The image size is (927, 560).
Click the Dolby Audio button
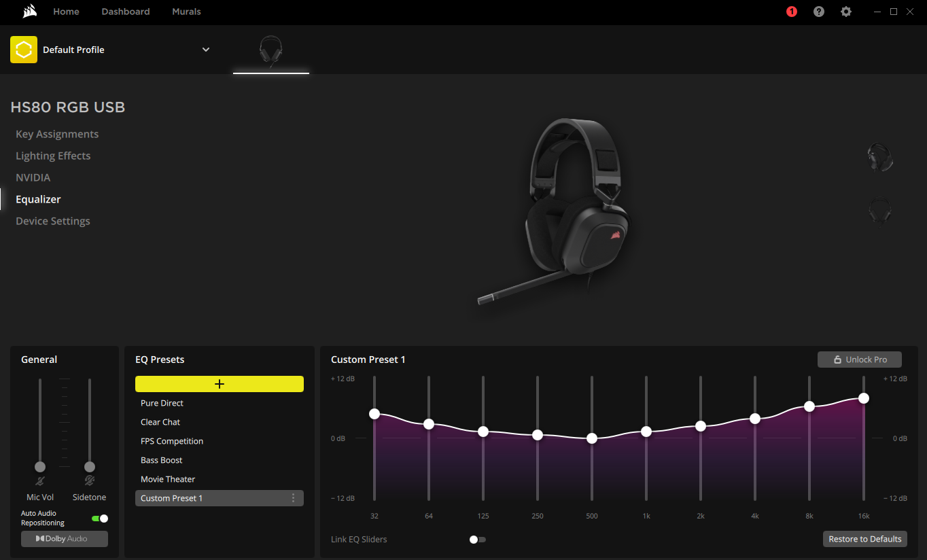coord(65,539)
